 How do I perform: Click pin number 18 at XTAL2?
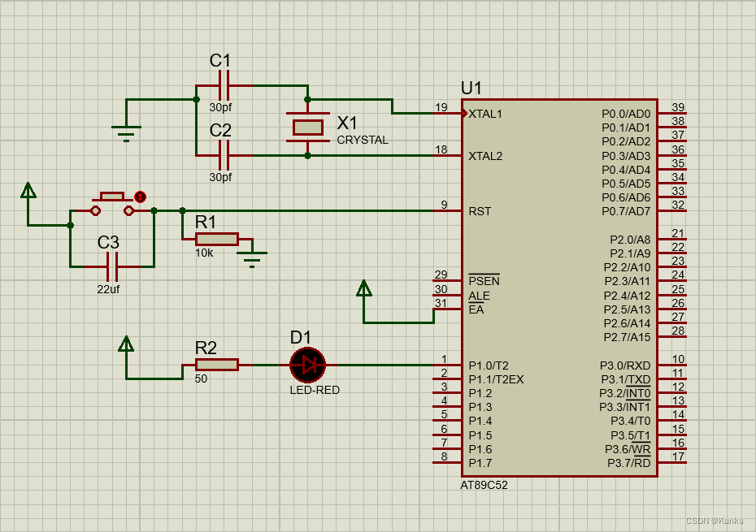[x=441, y=149]
